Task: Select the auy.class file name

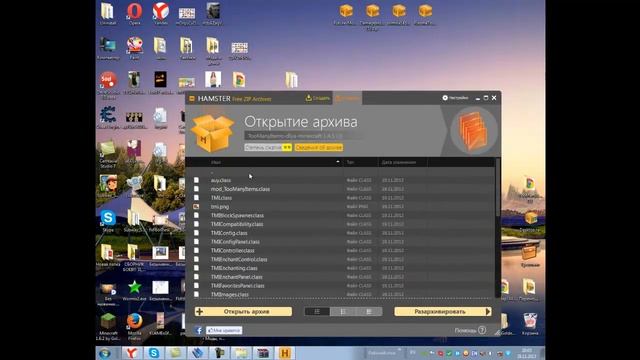Action: point(221,180)
